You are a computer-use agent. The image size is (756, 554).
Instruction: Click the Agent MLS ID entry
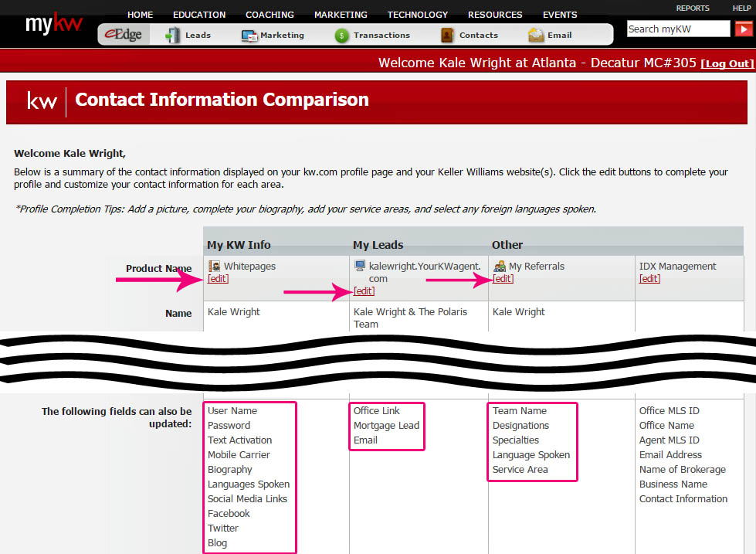[x=670, y=440]
